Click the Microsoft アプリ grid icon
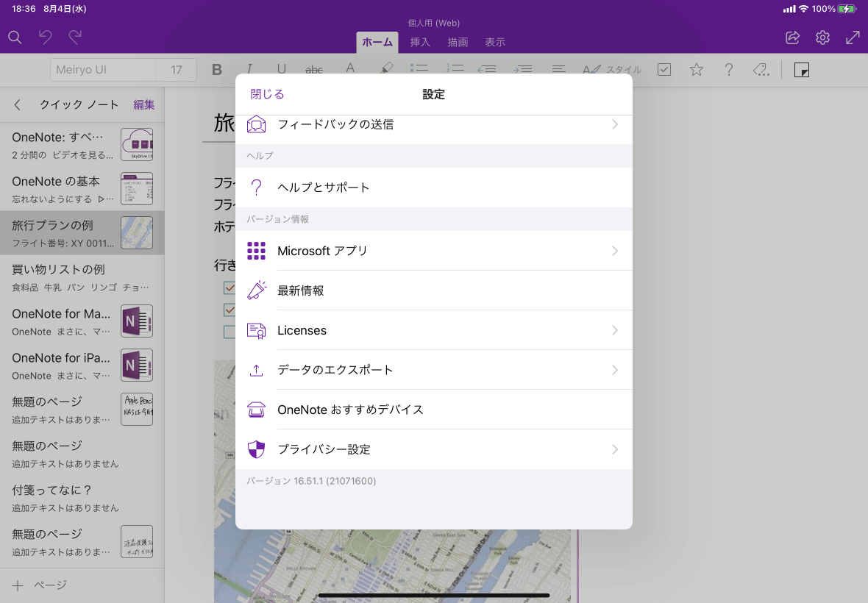The image size is (868, 603). pos(256,251)
